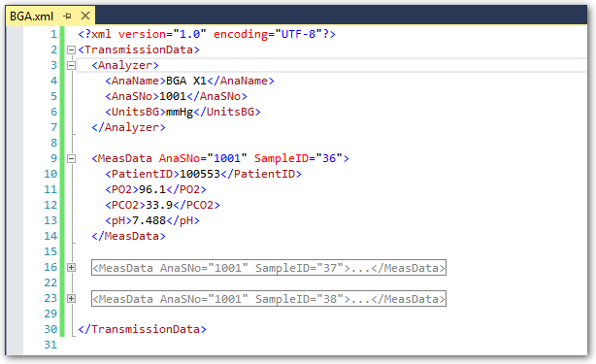
Task: Click the closing TransmissionData tag
Action: pyautogui.click(x=142, y=329)
